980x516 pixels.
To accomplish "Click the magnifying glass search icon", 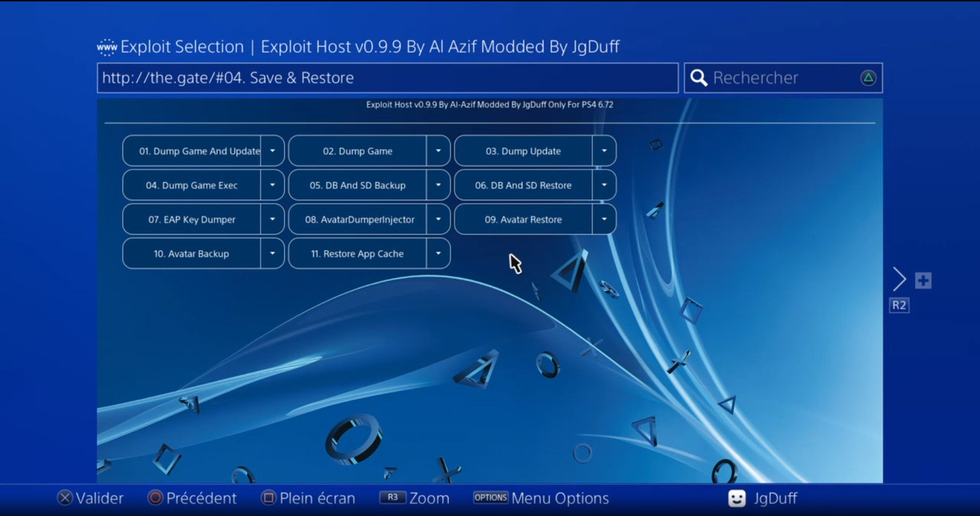I will click(698, 78).
